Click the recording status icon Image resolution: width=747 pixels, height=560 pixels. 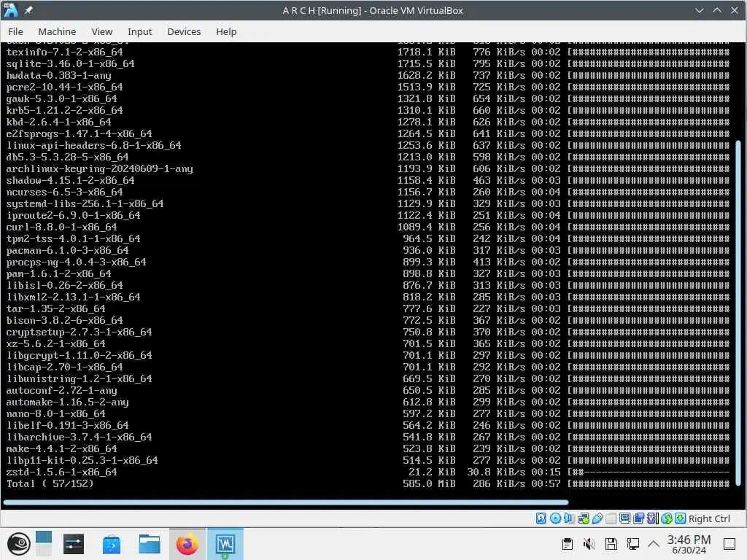coord(639,518)
